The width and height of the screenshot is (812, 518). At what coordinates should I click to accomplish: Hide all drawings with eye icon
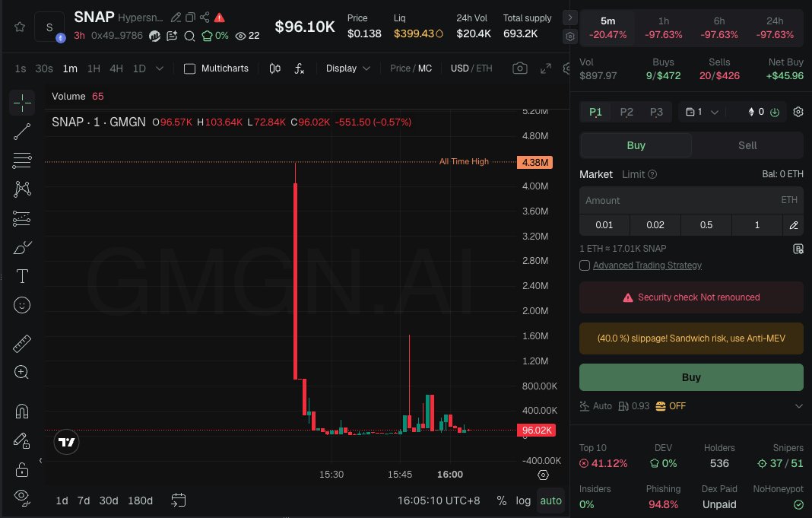point(22,497)
